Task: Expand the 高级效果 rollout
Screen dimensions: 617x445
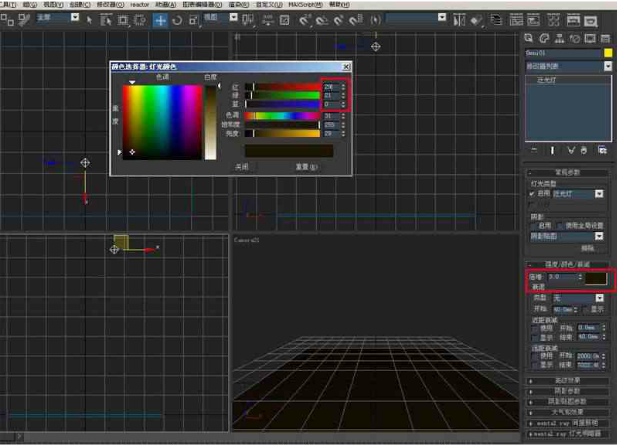Action: click(567, 381)
